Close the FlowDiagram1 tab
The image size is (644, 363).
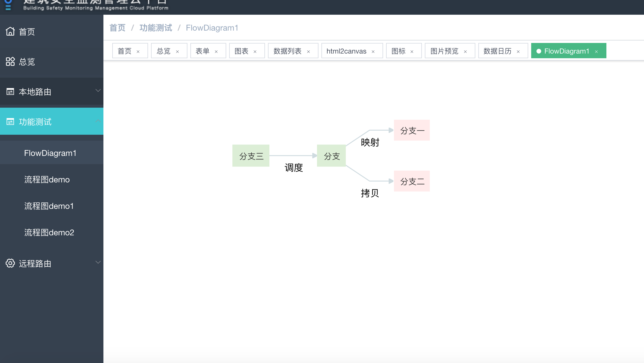(x=596, y=51)
